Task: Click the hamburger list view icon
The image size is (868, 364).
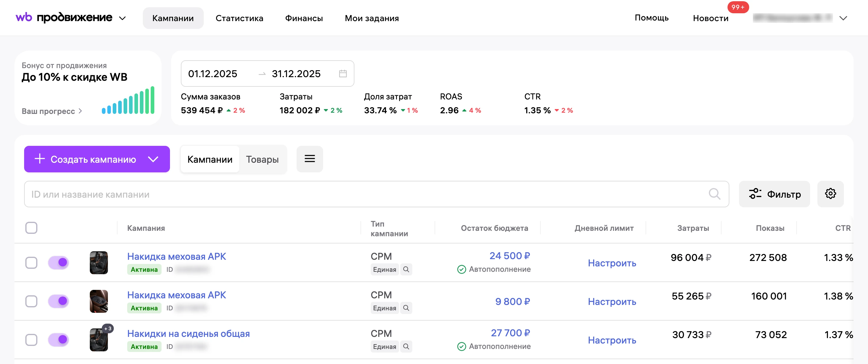Action: coord(309,159)
